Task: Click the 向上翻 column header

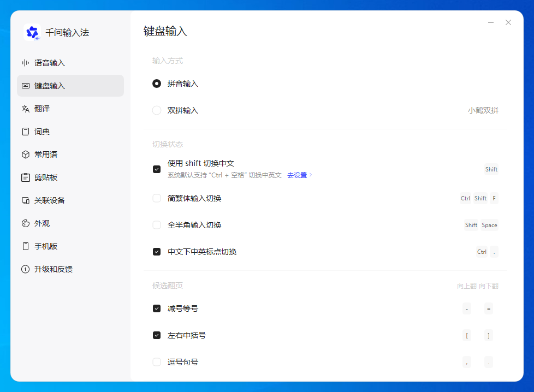Action: coord(467,286)
